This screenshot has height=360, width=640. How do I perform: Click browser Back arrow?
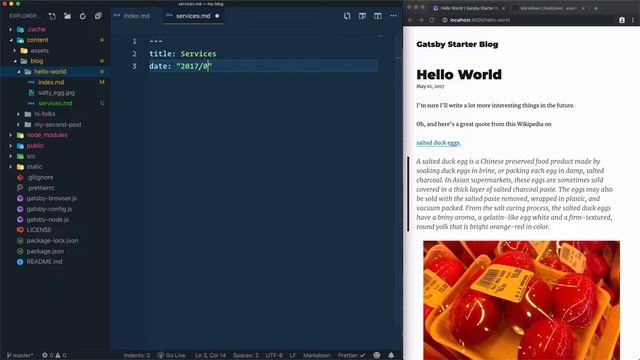411,20
